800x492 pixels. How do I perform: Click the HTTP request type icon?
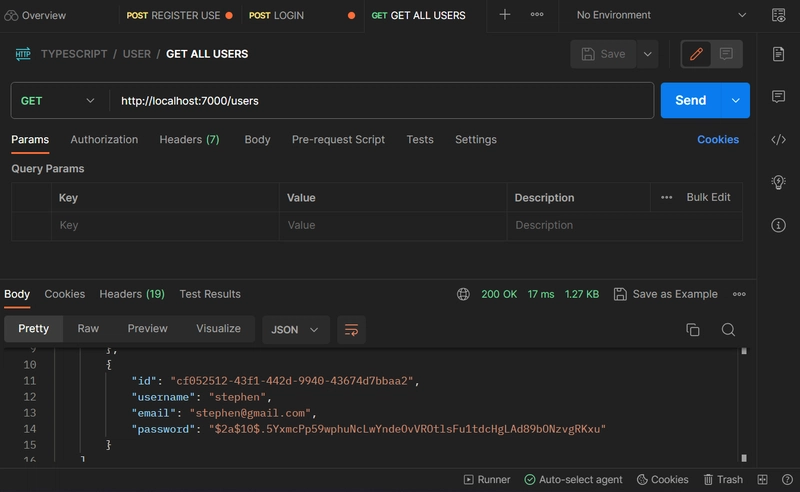click(x=23, y=54)
